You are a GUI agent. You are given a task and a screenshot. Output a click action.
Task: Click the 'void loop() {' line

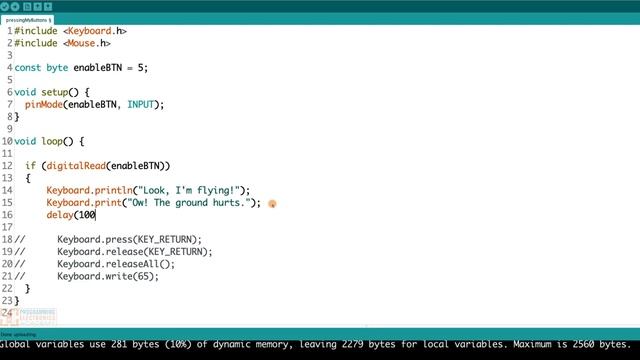(x=49, y=141)
